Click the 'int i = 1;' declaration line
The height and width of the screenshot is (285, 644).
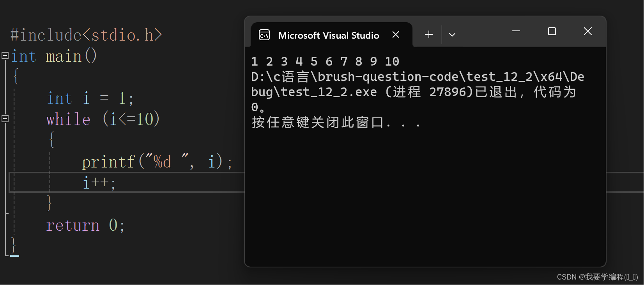tap(90, 98)
